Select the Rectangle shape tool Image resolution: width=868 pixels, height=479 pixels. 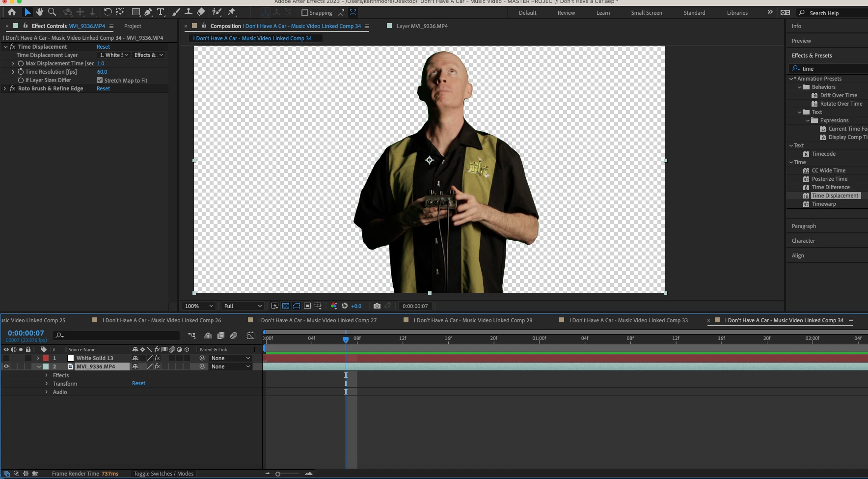click(136, 12)
